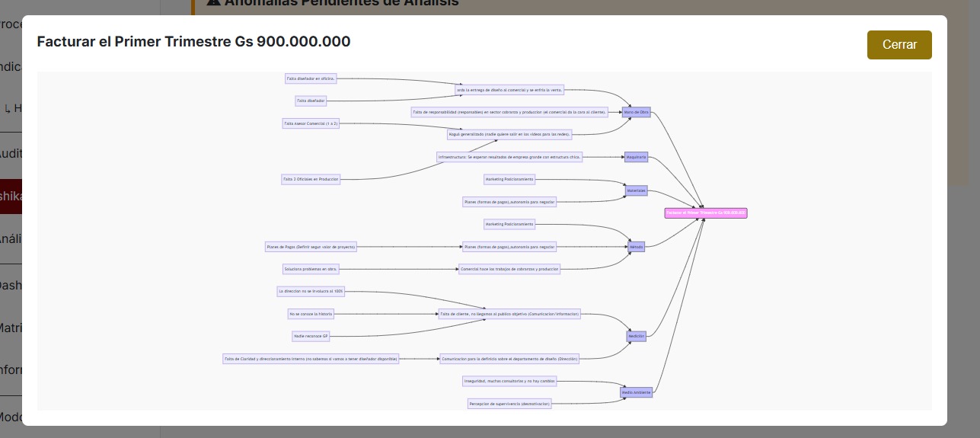This screenshot has width=980, height=438.
Task: Click the 'Soluciona problemas en obra.' node
Action: pos(311,269)
